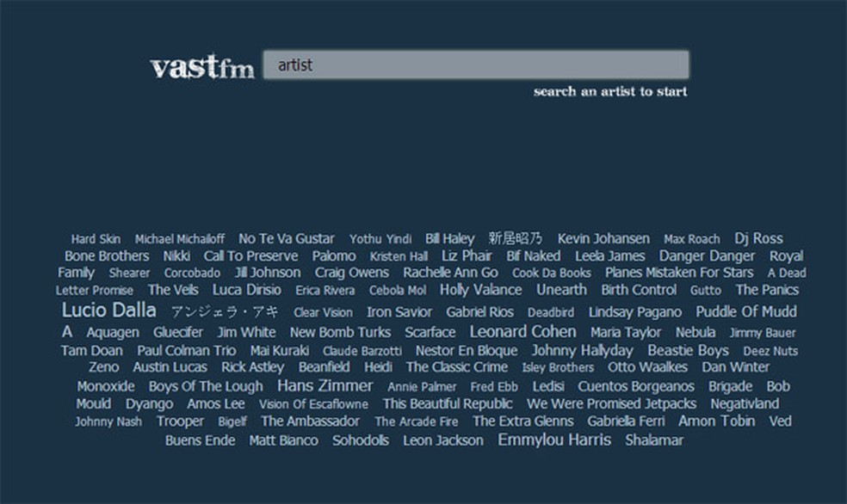This screenshot has width=847, height=504.
Task: Choose Luca Dirisio artist
Action: pos(247,290)
